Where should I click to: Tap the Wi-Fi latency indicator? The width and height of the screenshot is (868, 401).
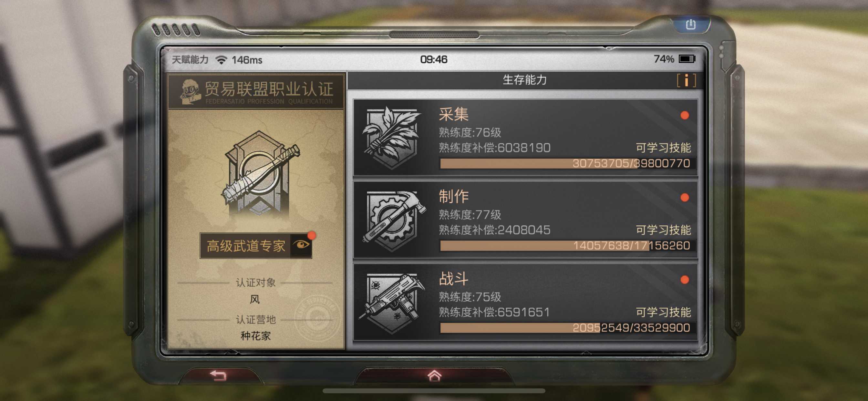pos(239,60)
